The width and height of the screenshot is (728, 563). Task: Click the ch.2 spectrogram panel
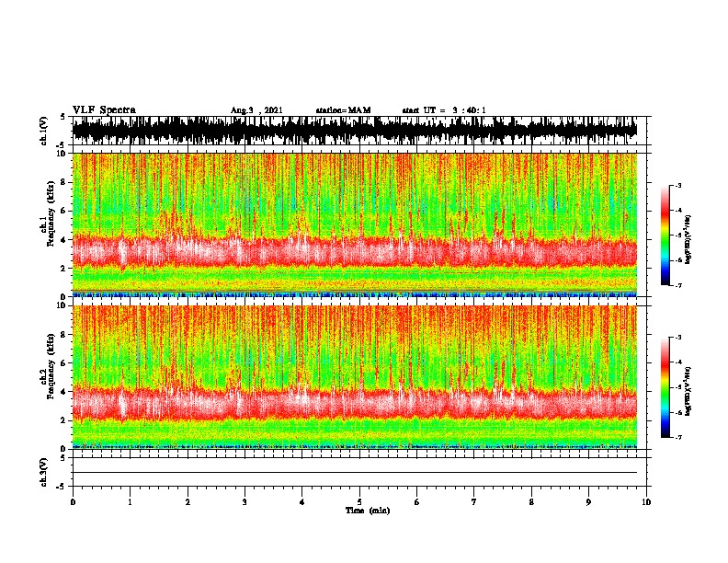tap(355, 377)
